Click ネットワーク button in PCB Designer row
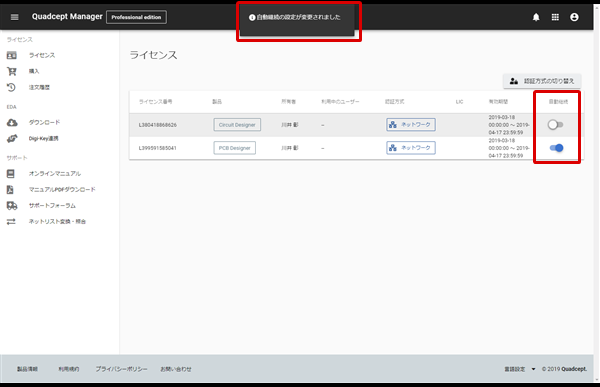 (411, 148)
